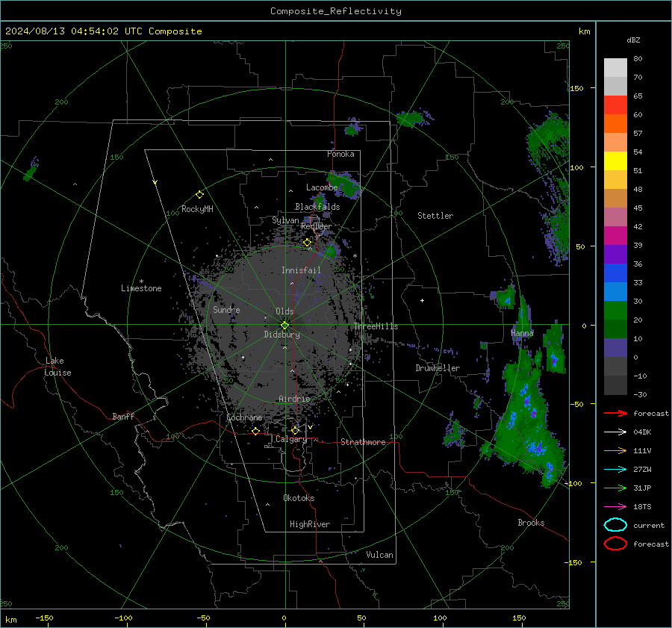
Task: Click the Innisfail city label
Action: pyautogui.click(x=301, y=270)
